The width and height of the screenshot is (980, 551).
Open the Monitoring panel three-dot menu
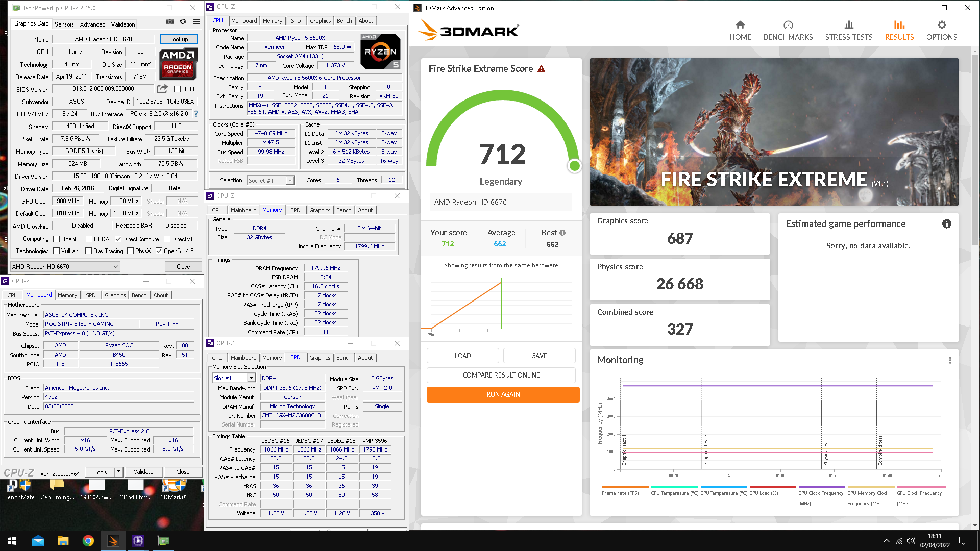pos(950,360)
